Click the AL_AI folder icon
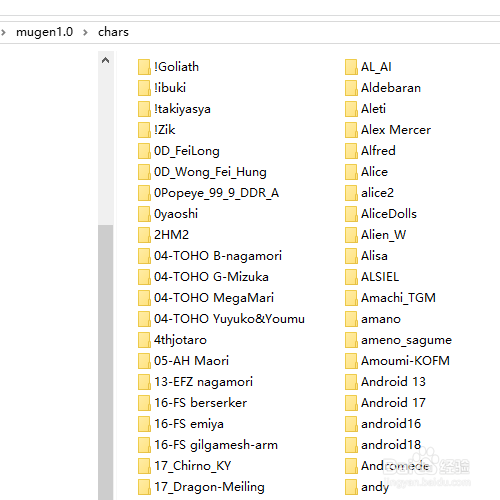This screenshot has width=500, height=500. tap(351, 67)
